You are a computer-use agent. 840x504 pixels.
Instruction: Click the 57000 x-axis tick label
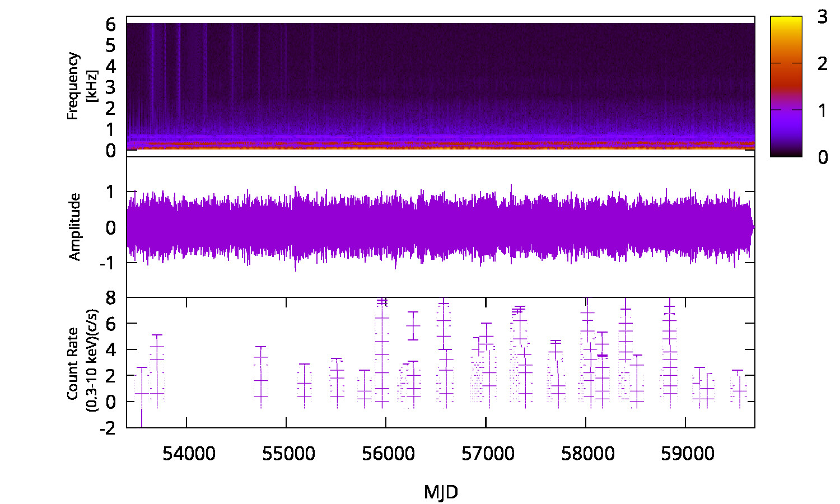point(488,454)
